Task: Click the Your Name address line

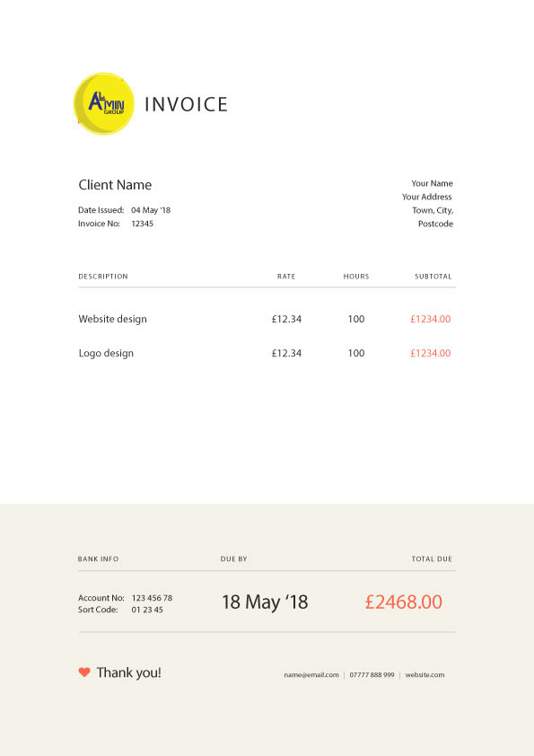Action: (x=432, y=183)
